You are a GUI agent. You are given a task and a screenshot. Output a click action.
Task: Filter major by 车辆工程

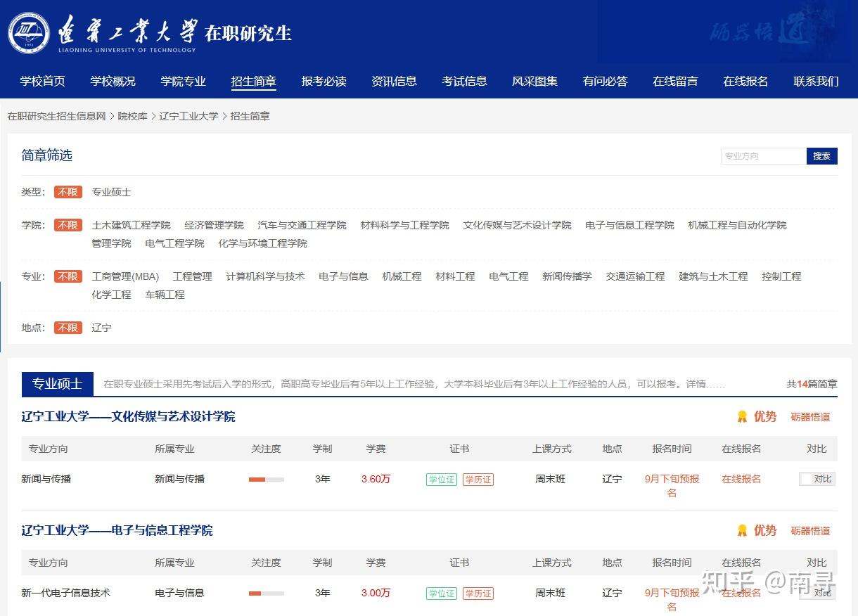coord(165,295)
